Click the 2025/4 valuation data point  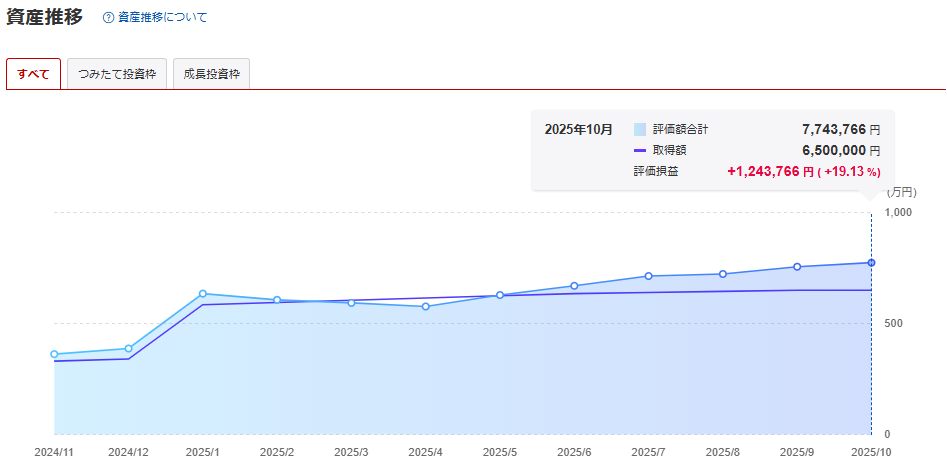[x=426, y=306]
